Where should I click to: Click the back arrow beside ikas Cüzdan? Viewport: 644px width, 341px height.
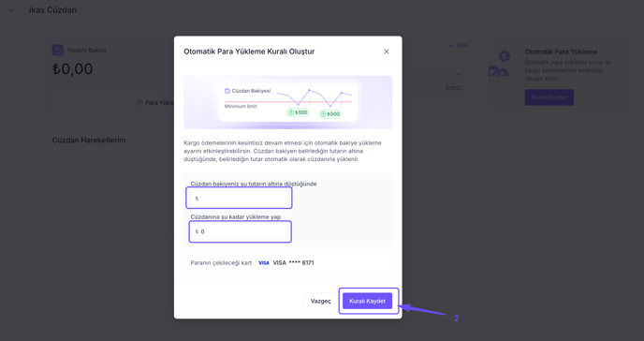12,10
